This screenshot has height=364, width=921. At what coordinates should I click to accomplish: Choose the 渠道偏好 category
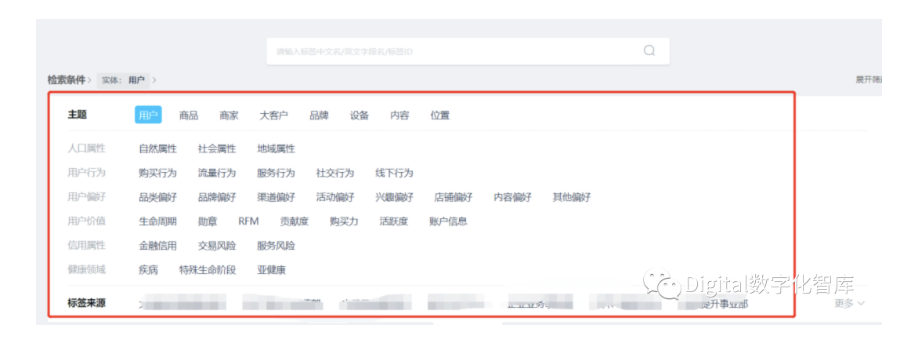(276, 197)
